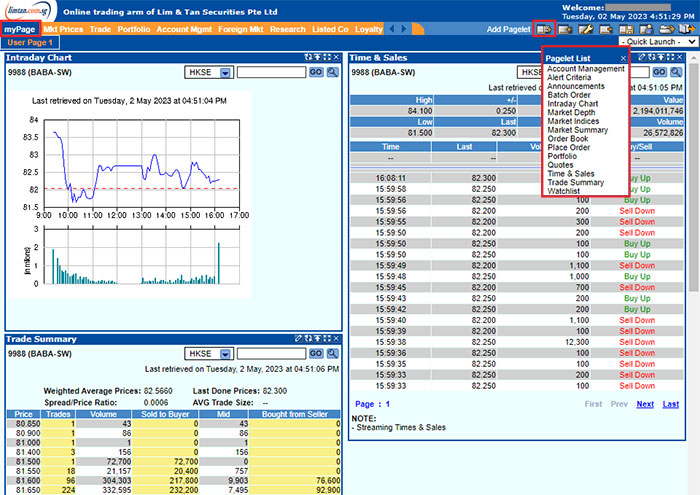Open the Trade menu

click(100, 29)
